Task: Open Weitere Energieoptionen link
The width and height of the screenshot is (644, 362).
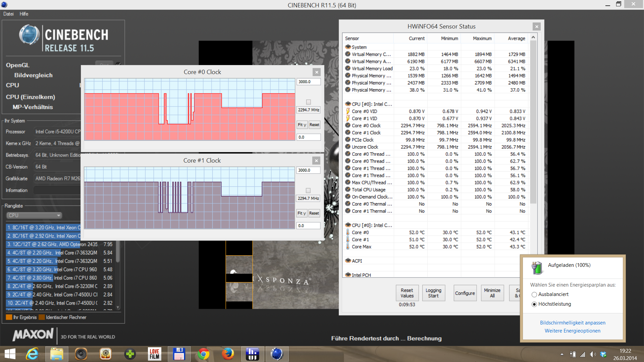Action: 572,330
